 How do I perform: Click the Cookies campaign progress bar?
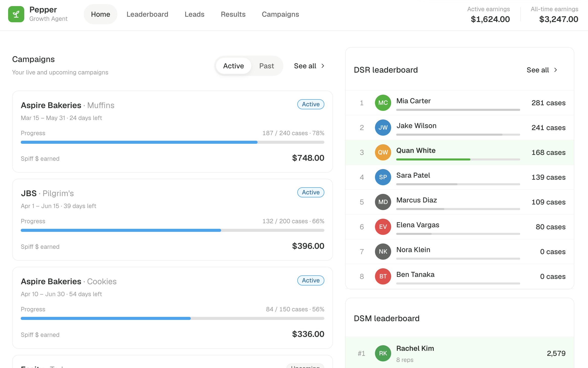coord(173,318)
